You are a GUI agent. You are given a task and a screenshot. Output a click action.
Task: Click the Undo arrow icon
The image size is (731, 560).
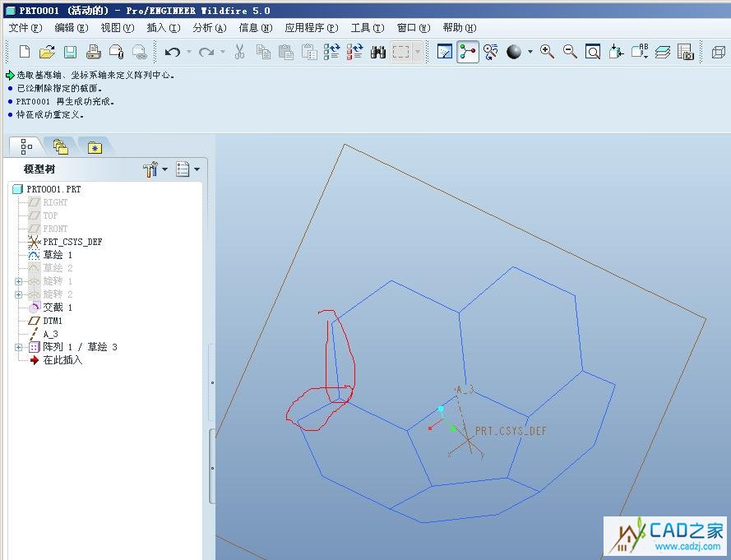[x=172, y=52]
